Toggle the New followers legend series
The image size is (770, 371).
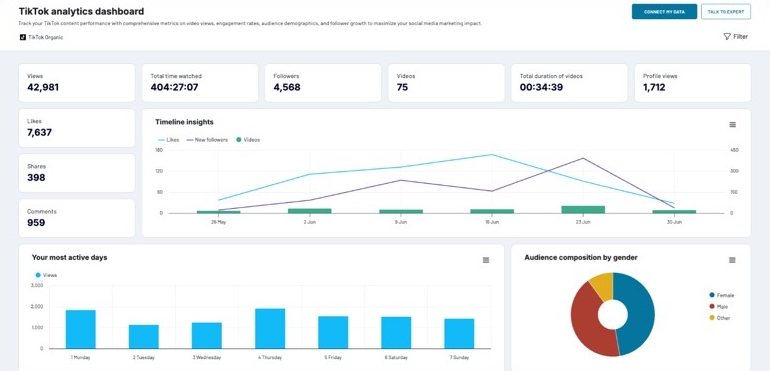point(207,140)
